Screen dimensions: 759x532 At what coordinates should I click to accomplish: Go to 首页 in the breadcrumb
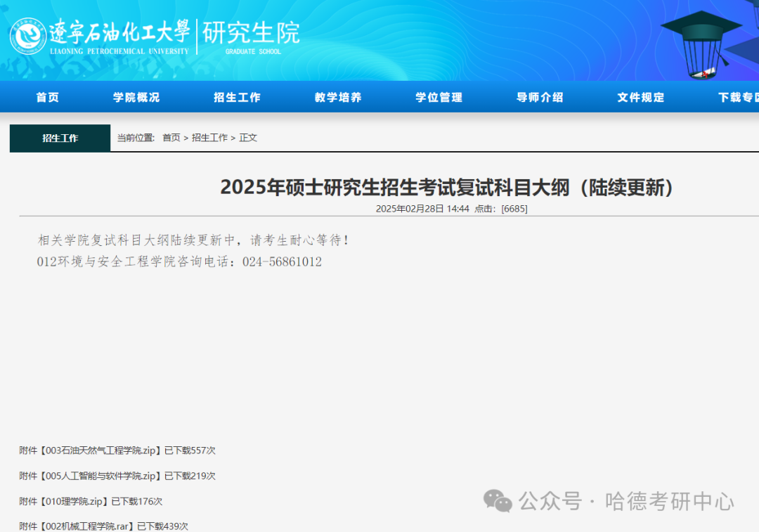171,138
